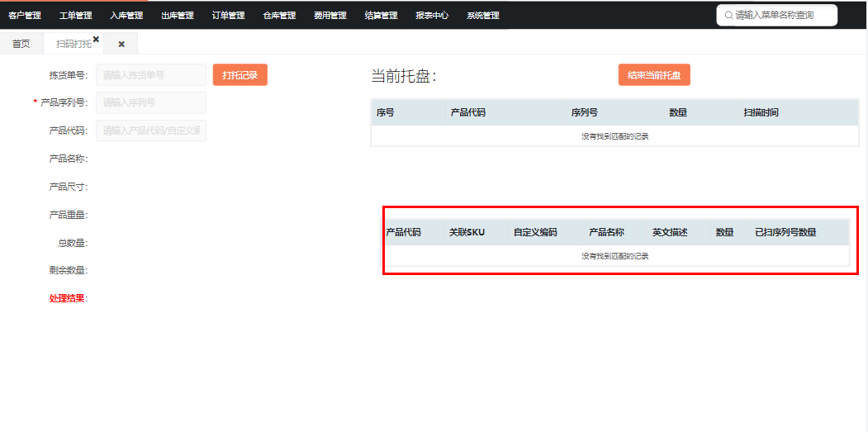The image size is (868, 432).
Task: Open the 仓库管理 menu
Action: 279,16
